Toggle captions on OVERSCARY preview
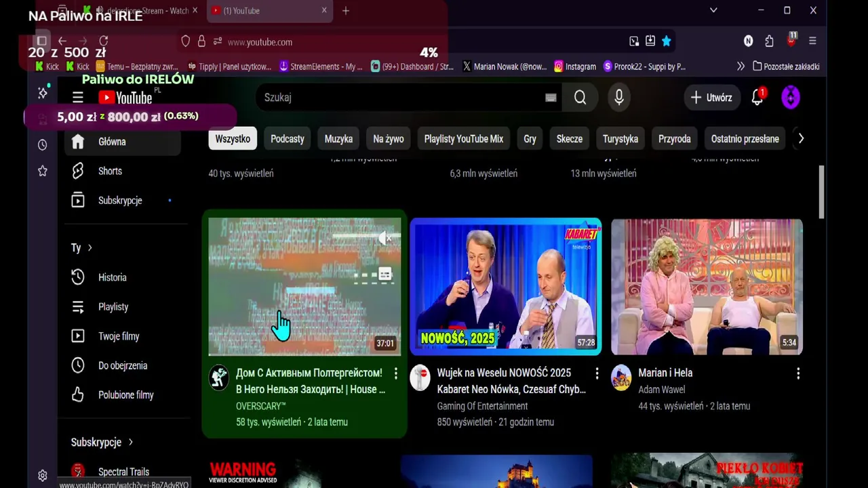 [x=384, y=274]
